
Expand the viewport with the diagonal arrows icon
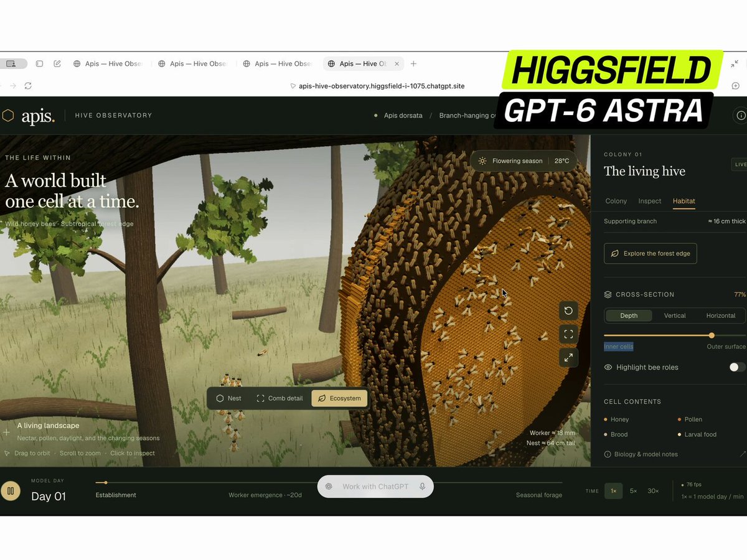coord(568,358)
